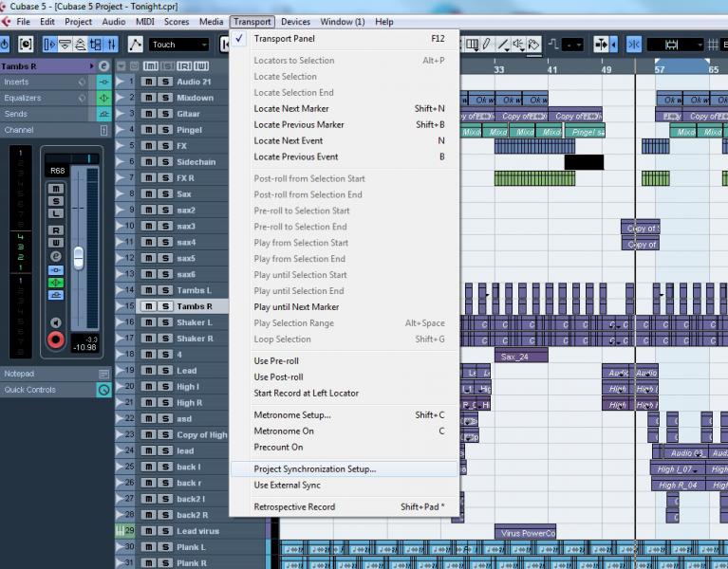
Task: Click the grid type icon in toolbar
Action: (x=713, y=45)
